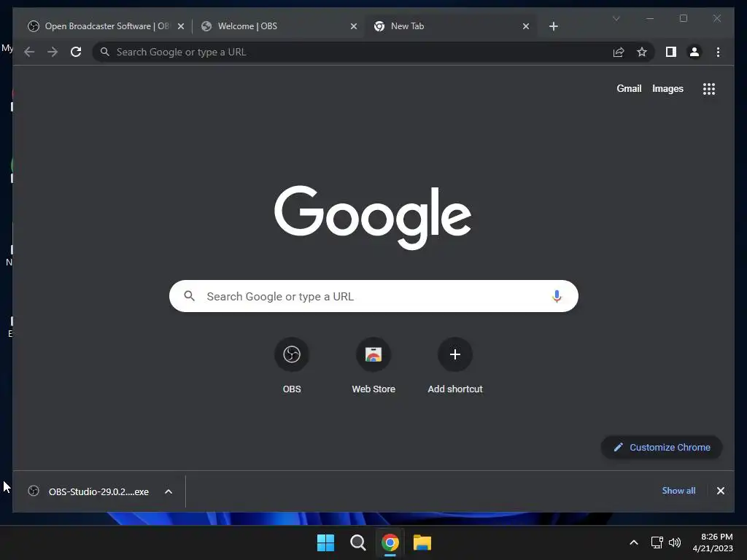Open the Images link
This screenshot has width=747, height=560.
(x=667, y=88)
